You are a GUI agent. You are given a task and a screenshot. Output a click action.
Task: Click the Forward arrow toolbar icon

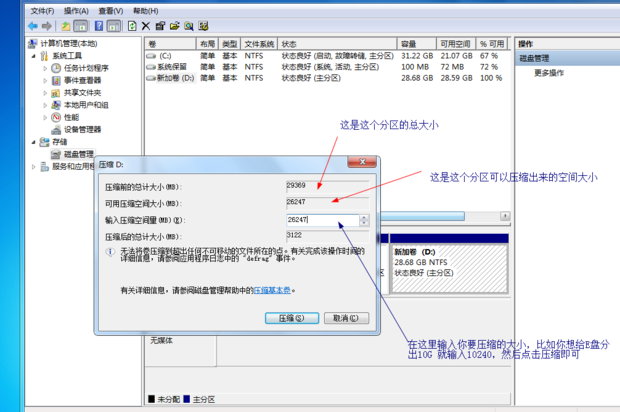[x=48, y=25]
